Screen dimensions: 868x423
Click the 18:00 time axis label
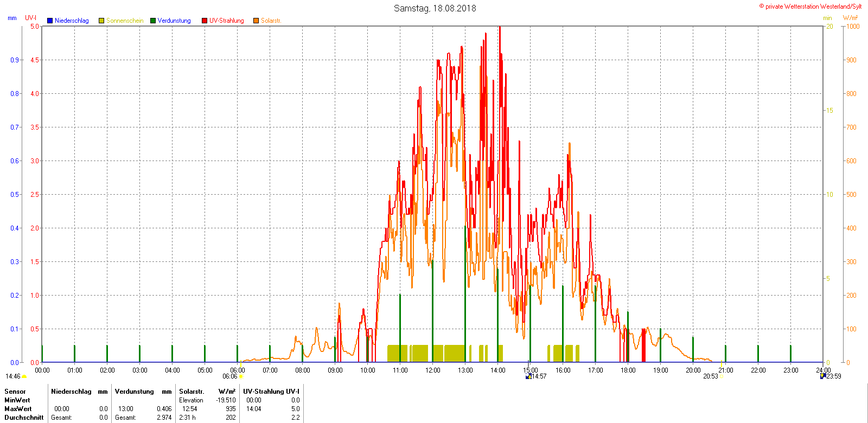(628, 370)
